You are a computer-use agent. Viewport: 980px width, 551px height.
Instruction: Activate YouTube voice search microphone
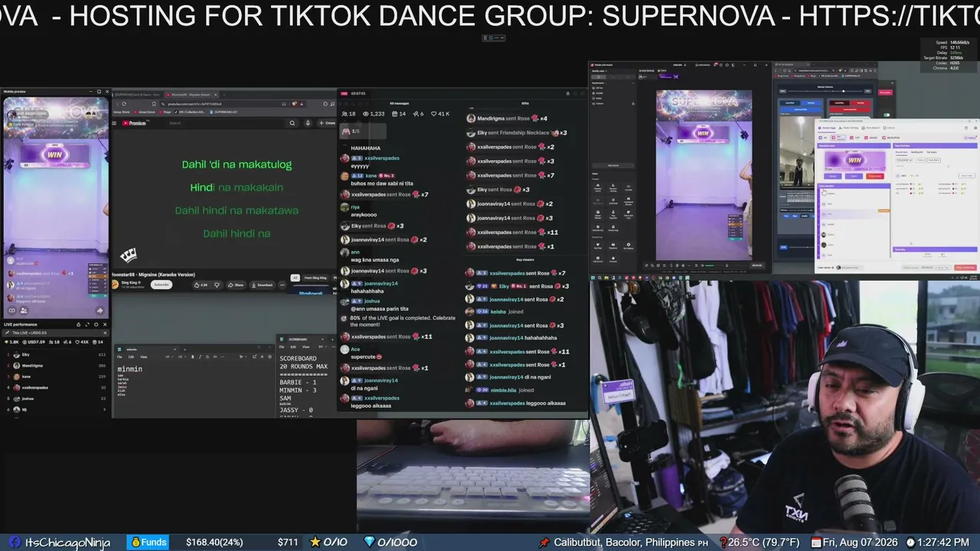tap(308, 122)
